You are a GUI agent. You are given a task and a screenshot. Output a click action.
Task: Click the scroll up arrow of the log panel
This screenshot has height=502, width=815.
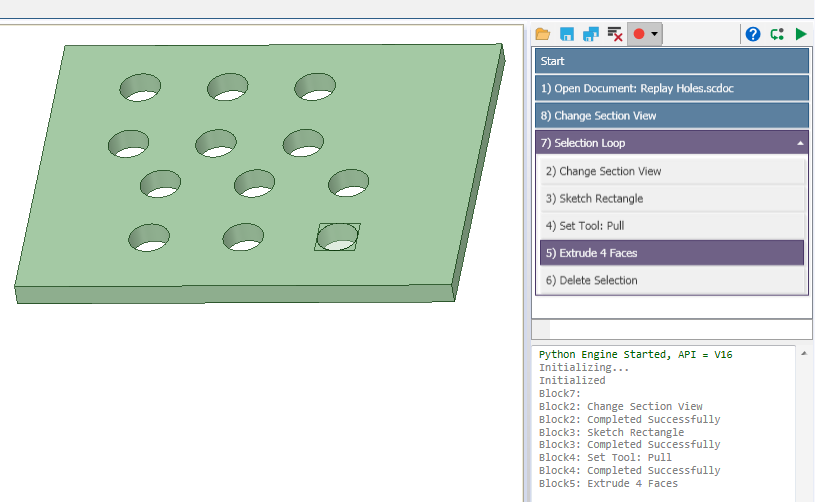[804, 353]
